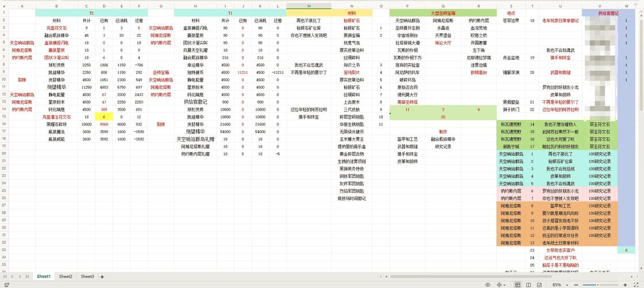Switch to Sheet2 tab
The image size is (644, 288).
tap(66, 276)
